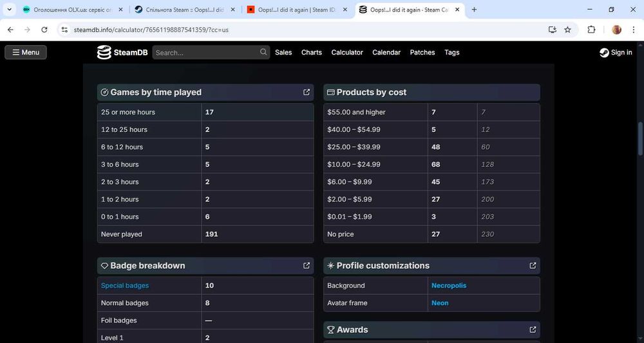Switch to the Спільнота Steam tab
The image size is (644, 343).
pos(185,10)
